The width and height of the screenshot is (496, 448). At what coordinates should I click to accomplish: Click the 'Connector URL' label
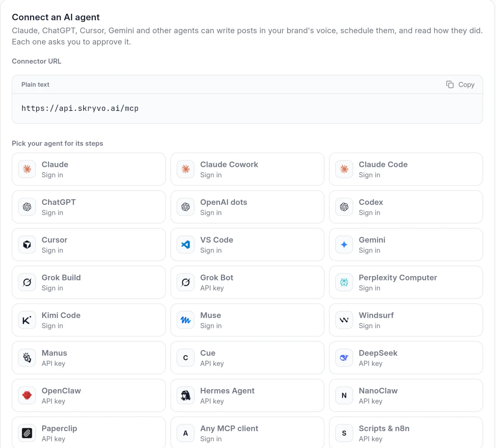pyautogui.click(x=36, y=61)
